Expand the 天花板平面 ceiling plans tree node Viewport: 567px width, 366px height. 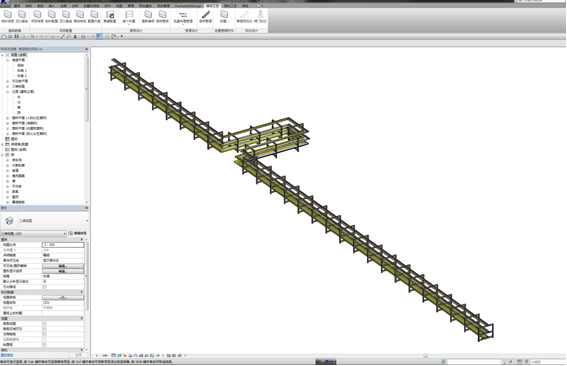click(x=8, y=81)
